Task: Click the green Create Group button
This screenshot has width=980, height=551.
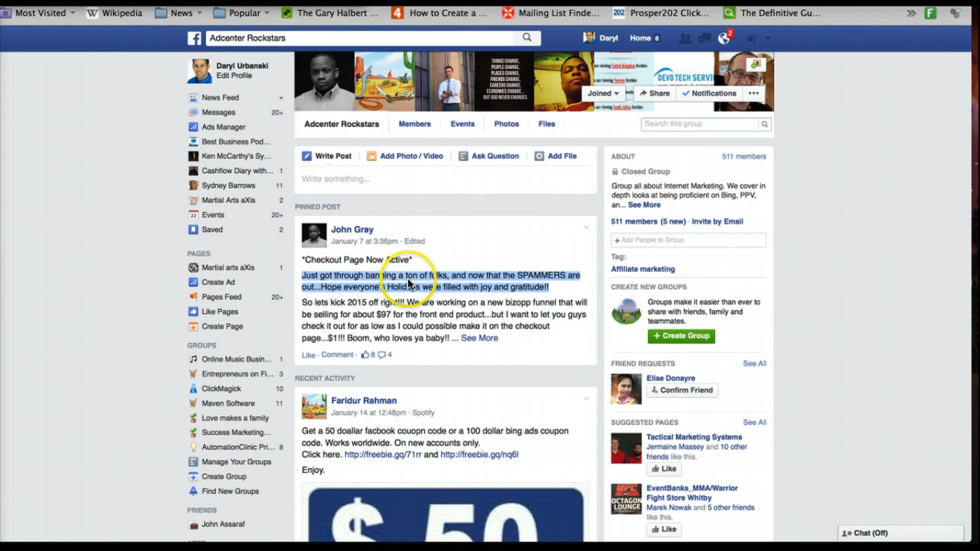Action: [x=682, y=336]
